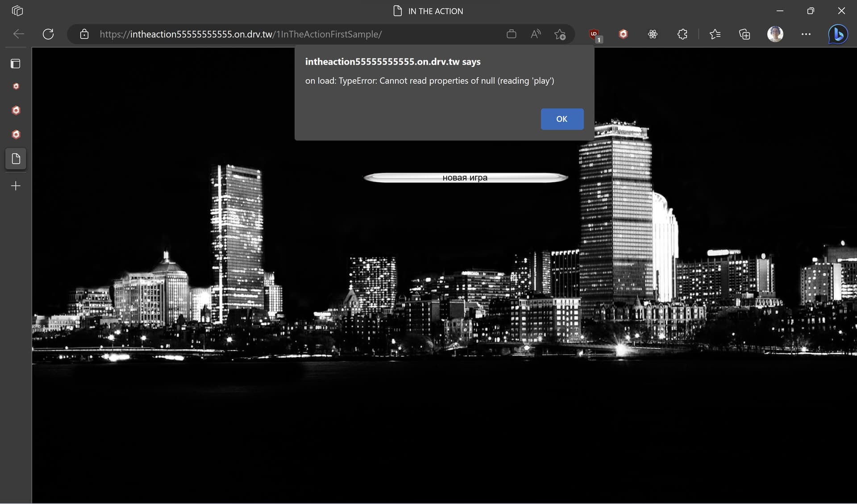
Task: Switch to the second red hexagon tab
Action: coord(16,110)
